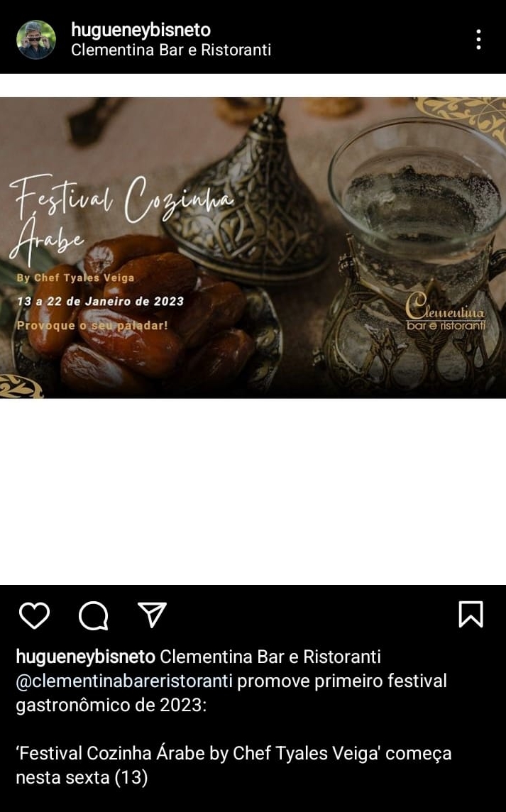Click the @clementinabareristoranti mention in the caption
Viewport: 506px width, 812px height.
(123, 681)
